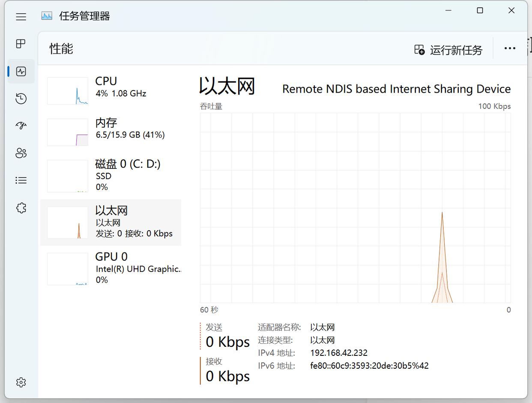
Task: Select the 以太网 network entry
Action: pyautogui.click(x=111, y=222)
